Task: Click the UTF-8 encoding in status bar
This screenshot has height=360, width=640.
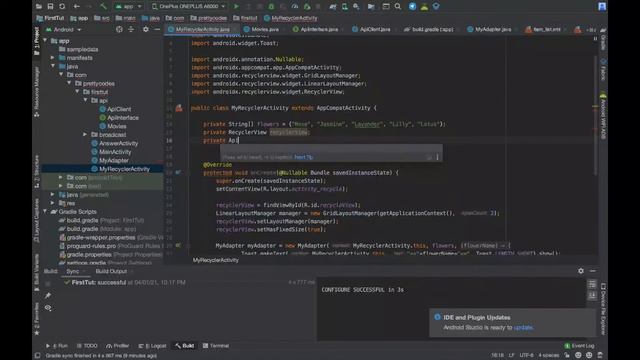Action: pyautogui.click(x=526, y=356)
